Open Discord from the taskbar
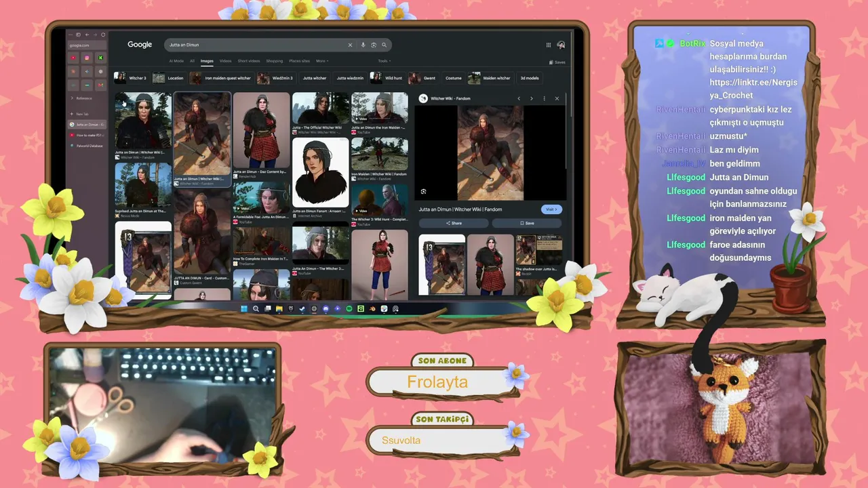 [x=325, y=309]
